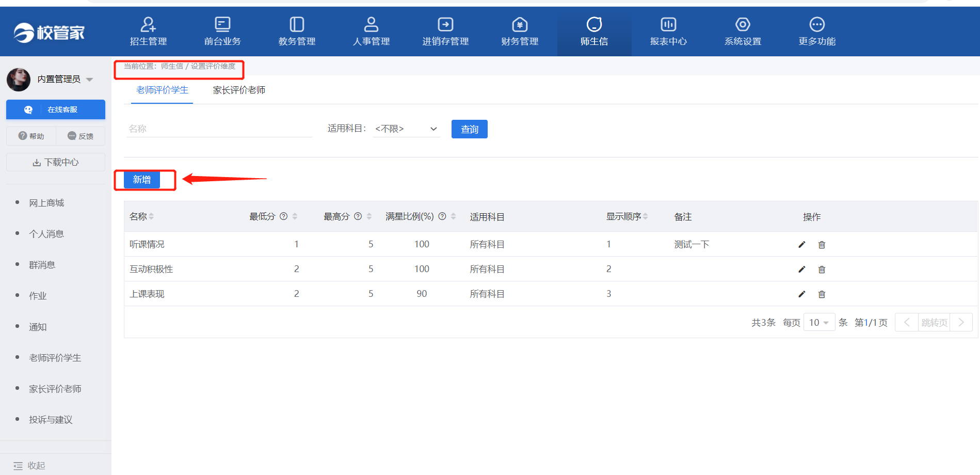Switch to the 家长评价老师 tab
Screen dimensions: 980x475
pyautogui.click(x=239, y=90)
